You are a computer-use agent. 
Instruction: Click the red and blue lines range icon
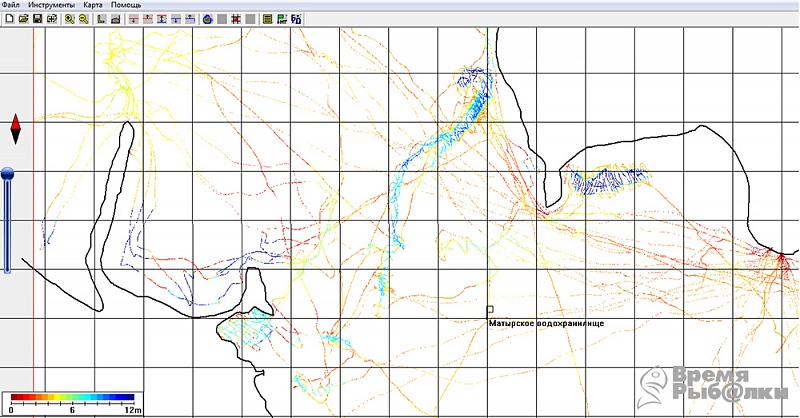coord(162,19)
